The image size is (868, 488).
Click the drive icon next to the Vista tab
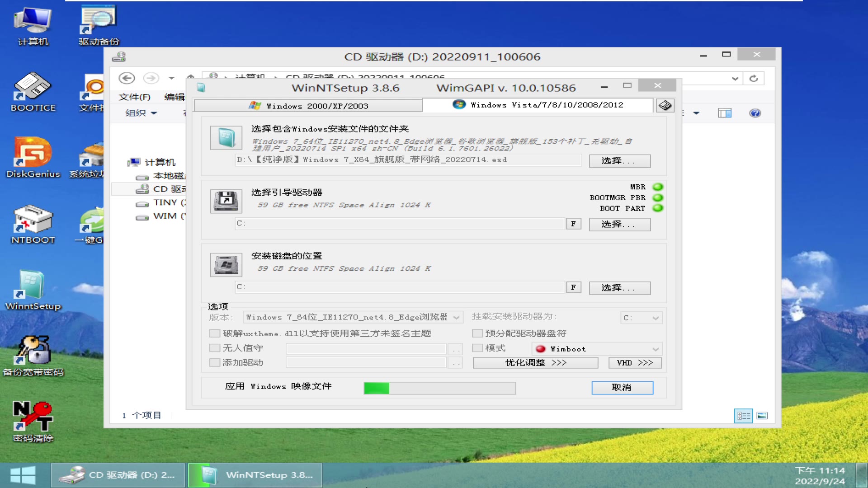[x=665, y=105]
